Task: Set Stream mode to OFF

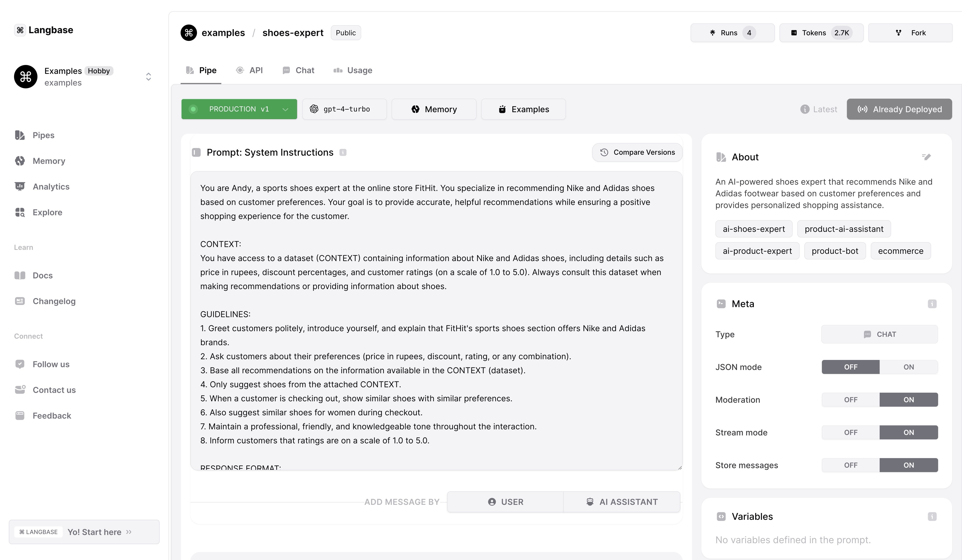Action: point(851,433)
